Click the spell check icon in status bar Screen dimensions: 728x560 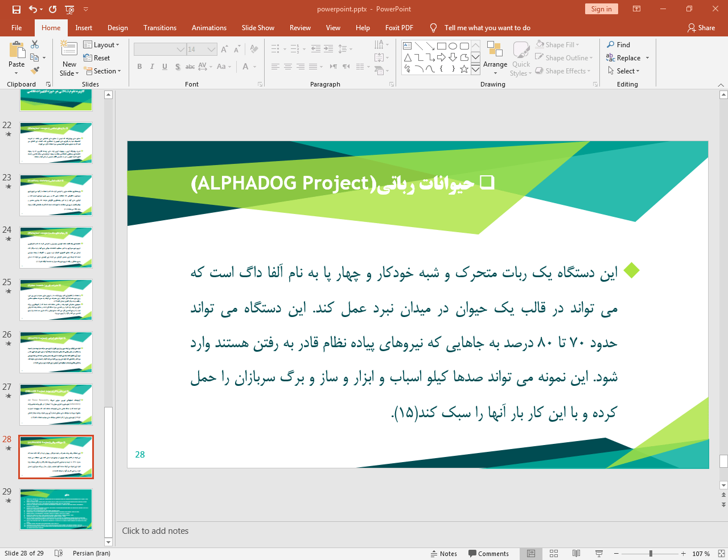pyautogui.click(x=59, y=553)
